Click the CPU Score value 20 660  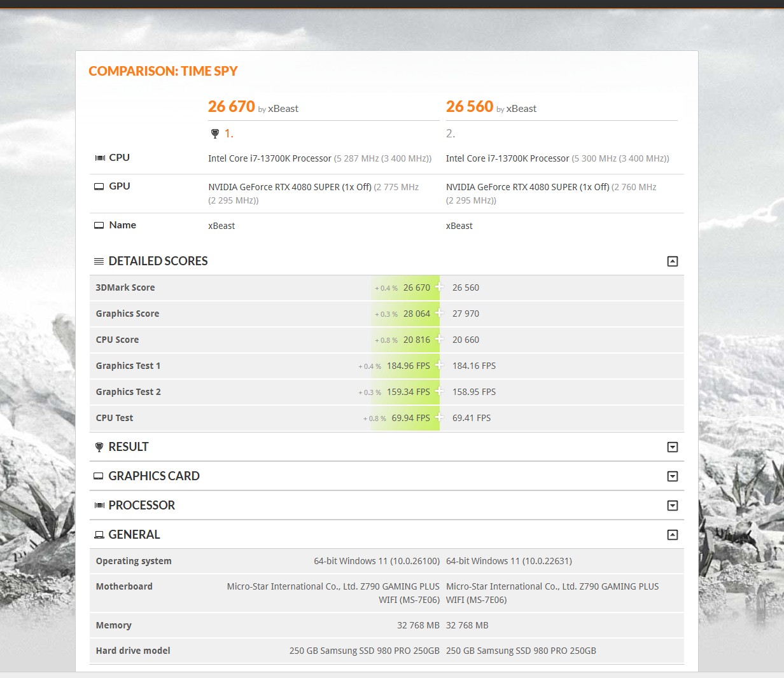tap(466, 340)
